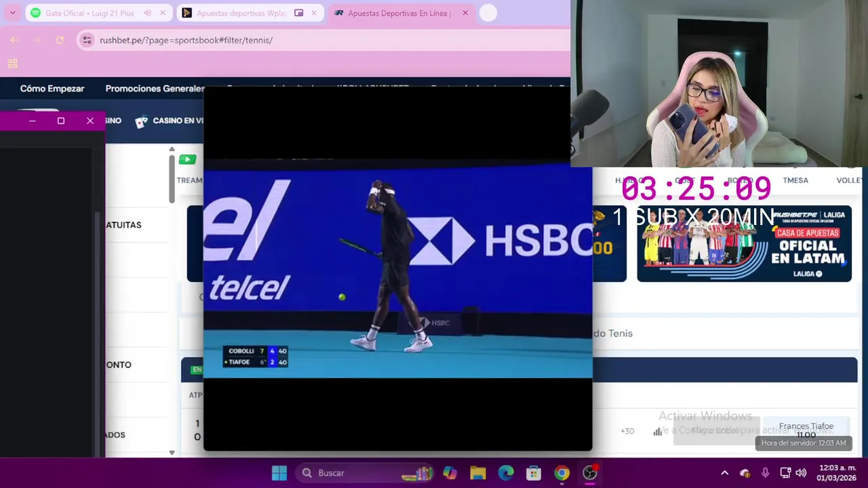Launch Microsoft Edge from taskbar

pos(506,473)
